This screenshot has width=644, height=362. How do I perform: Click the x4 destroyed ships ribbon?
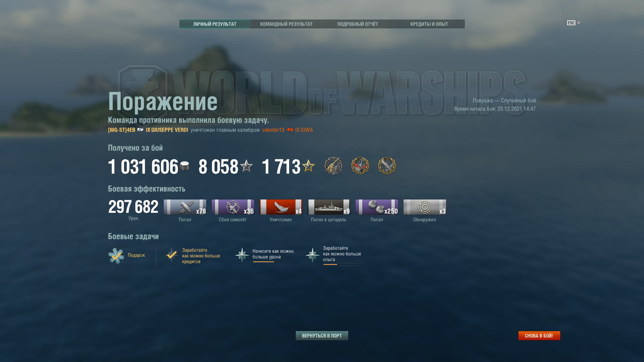pos(281,207)
